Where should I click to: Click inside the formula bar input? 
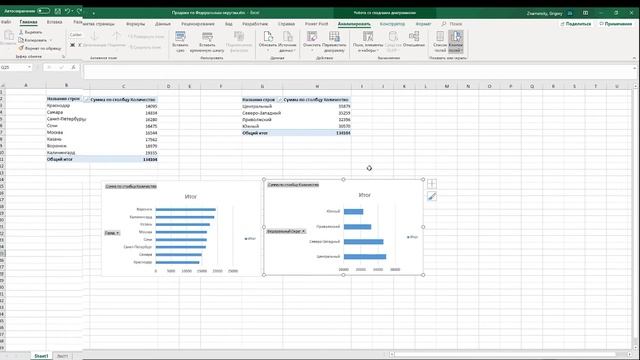(x=357, y=71)
